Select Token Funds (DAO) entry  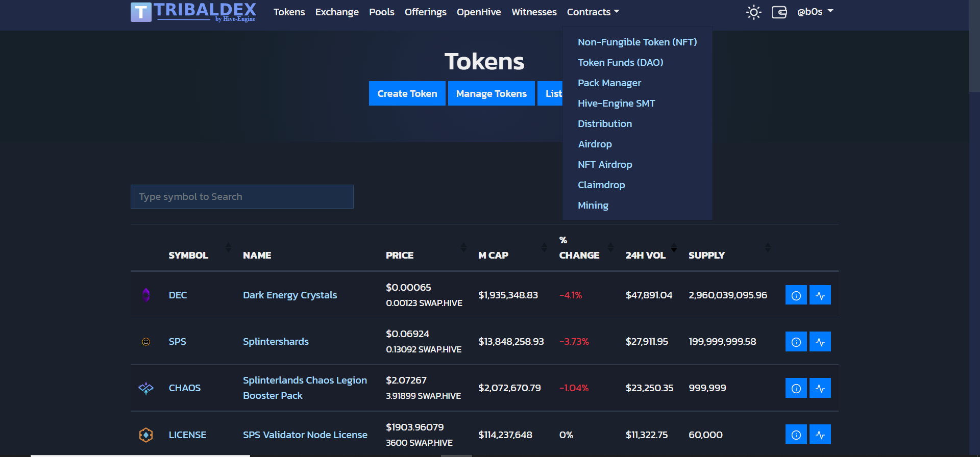tap(620, 62)
